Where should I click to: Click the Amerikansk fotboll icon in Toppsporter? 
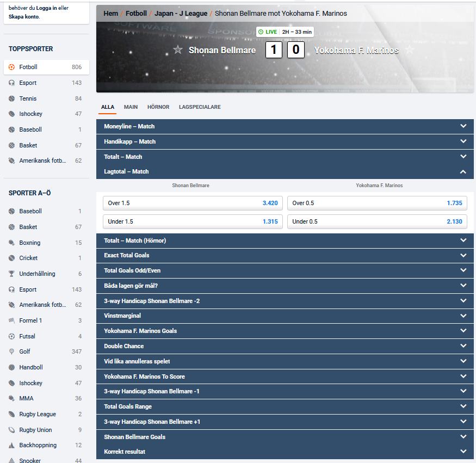[11, 160]
